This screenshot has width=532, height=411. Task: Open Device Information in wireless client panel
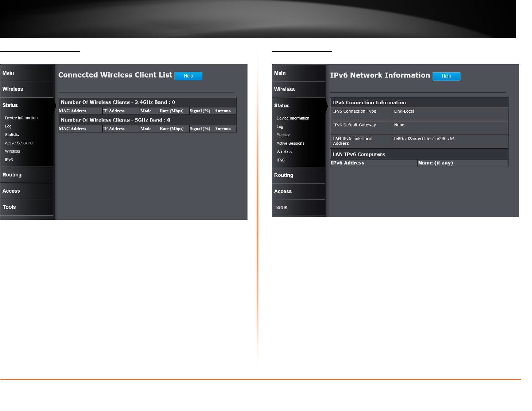click(x=21, y=118)
